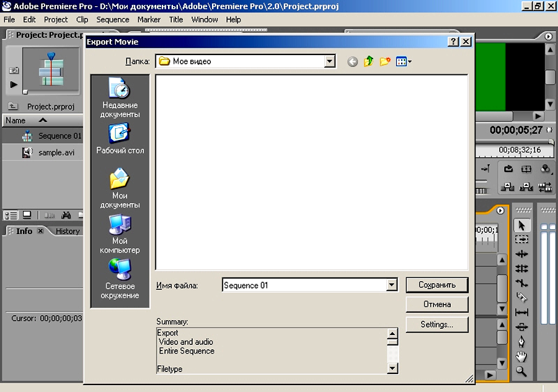This screenshot has width=558, height=392.
Task: Click the Go to Out Point icon in monitor
Action: (x=485, y=169)
